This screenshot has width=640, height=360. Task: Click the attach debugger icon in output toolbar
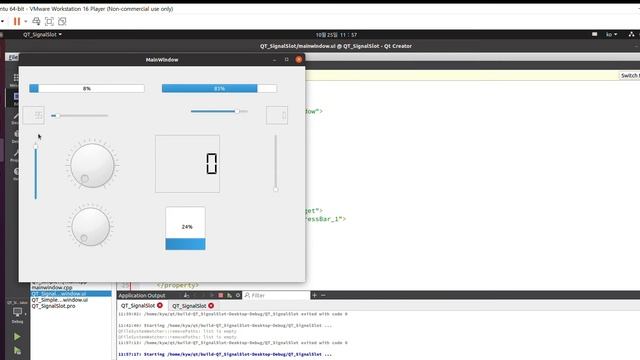pyautogui.click(x=229, y=295)
